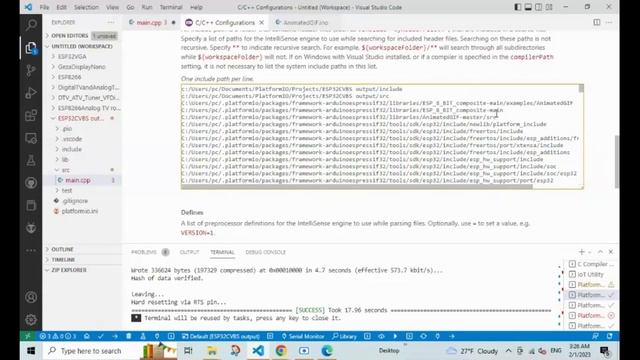Expand the ESP32VGA folder
Image resolution: width=640 pixels, height=360 pixels.
click(71, 56)
